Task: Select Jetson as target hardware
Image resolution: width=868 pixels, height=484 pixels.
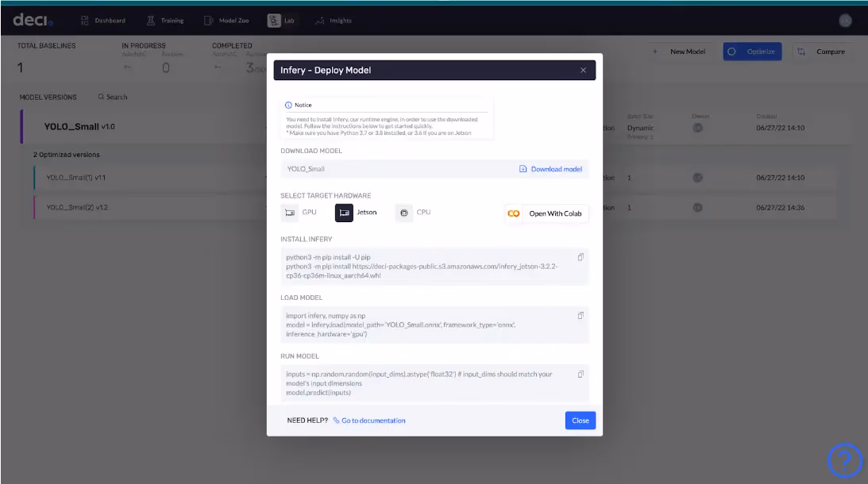Action: coord(357,213)
